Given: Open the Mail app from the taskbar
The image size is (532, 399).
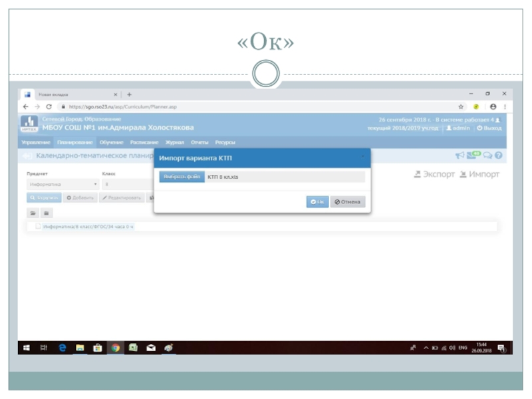Looking at the screenshot, I should coord(151,348).
